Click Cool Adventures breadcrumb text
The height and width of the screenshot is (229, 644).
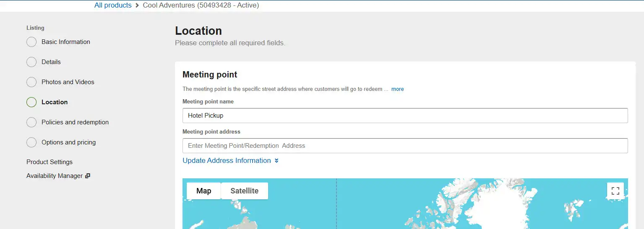(x=201, y=5)
